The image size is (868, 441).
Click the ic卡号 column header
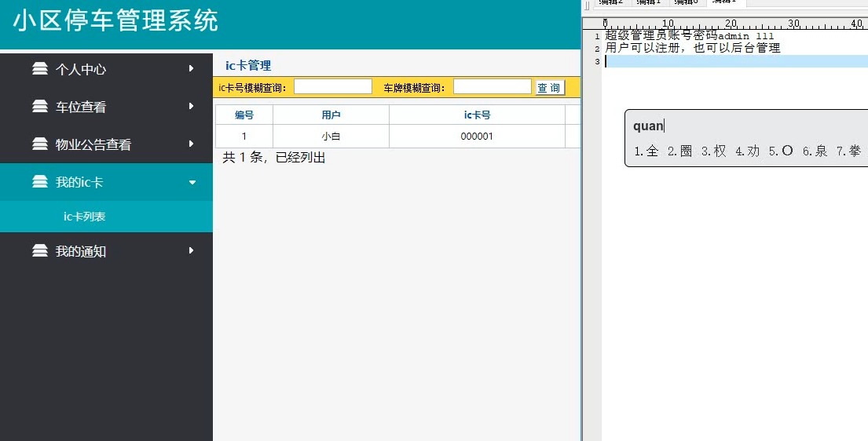(477, 115)
